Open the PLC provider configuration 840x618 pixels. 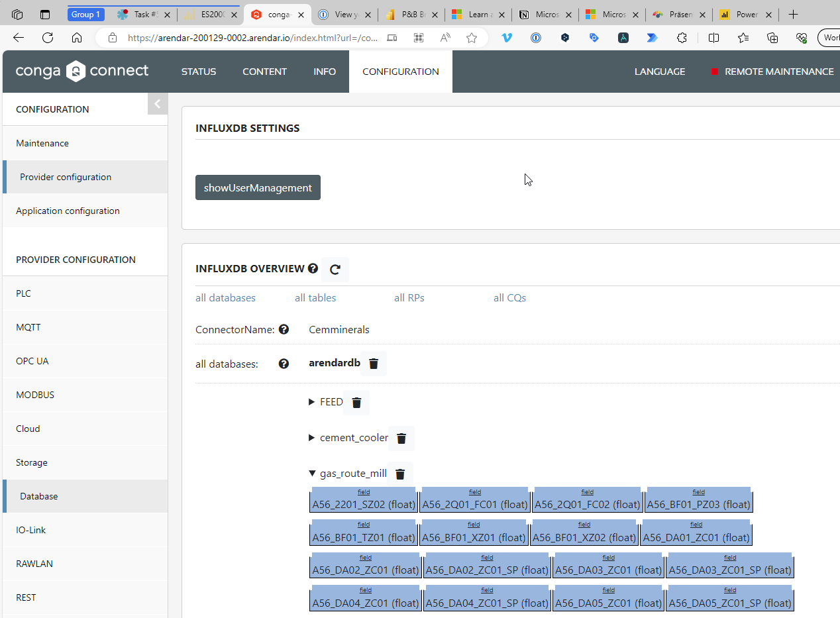(x=85, y=293)
